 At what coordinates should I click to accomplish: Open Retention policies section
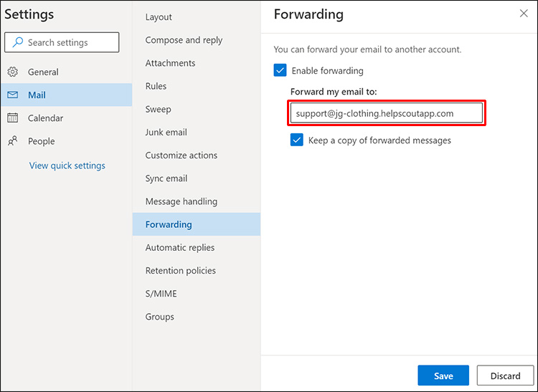click(x=181, y=270)
